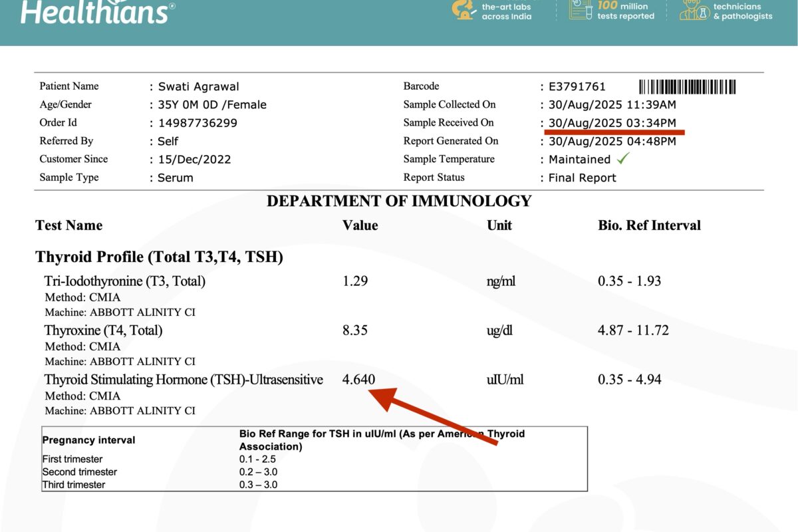Viewport: 798px width, 532px height.
Task: Select the T3 value 1.29
Action: click(x=355, y=281)
